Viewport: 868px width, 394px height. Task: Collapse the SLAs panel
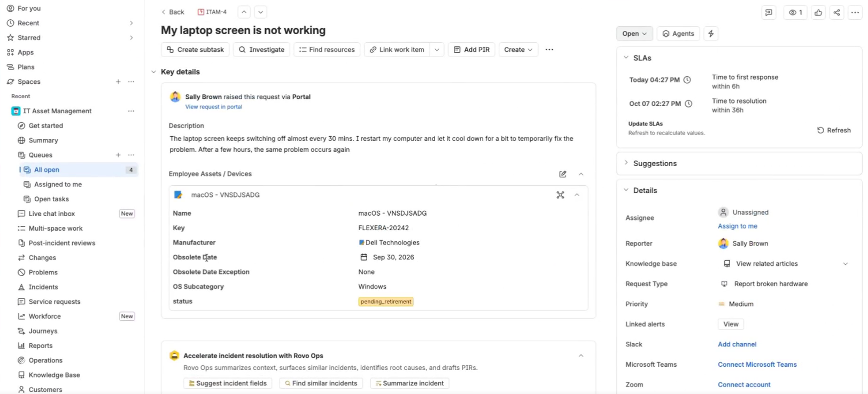626,58
